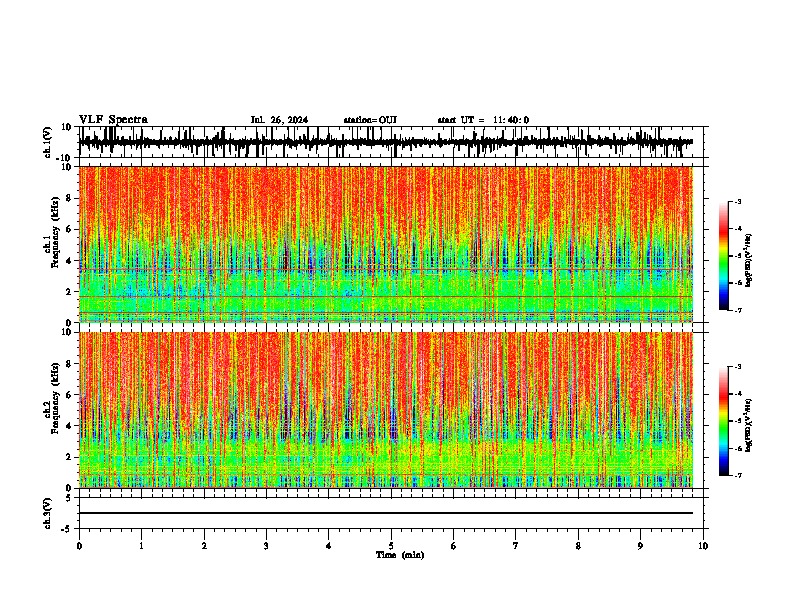The width and height of the screenshot is (792, 612).
Task: Click the date "Jul. 26, 2024" in header
Action: [x=279, y=120]
